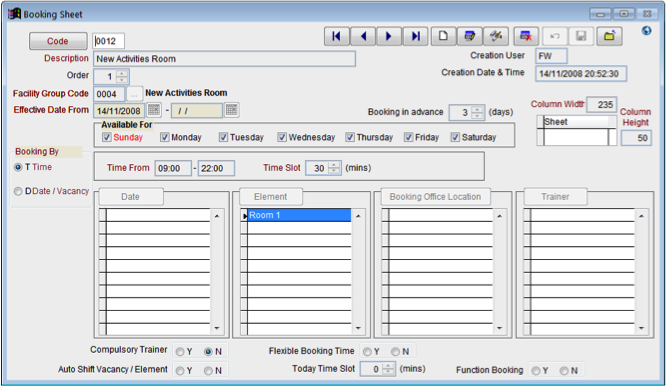
Task: Open the tools/settings toolbar icon
Action: (x=496, y=37)
